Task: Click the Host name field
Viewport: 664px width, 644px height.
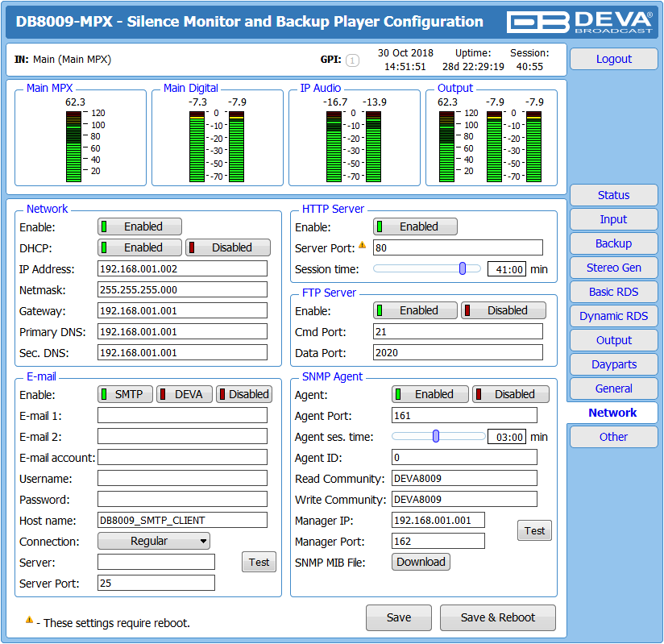Action: (182, 521)
